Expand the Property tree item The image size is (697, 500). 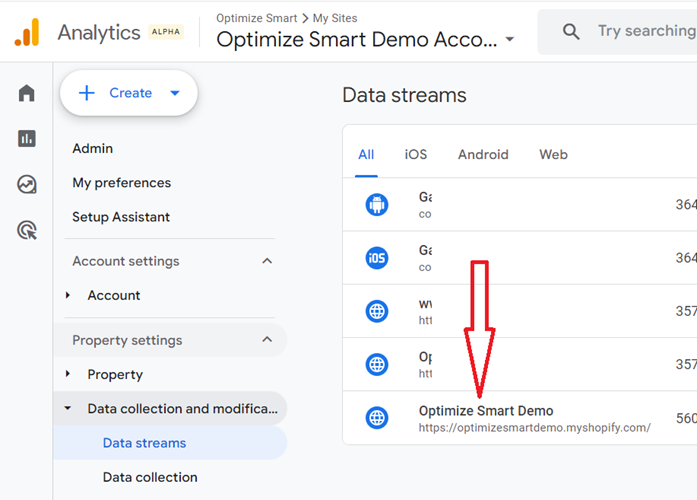pyautogui.click(x=68, y=374)
